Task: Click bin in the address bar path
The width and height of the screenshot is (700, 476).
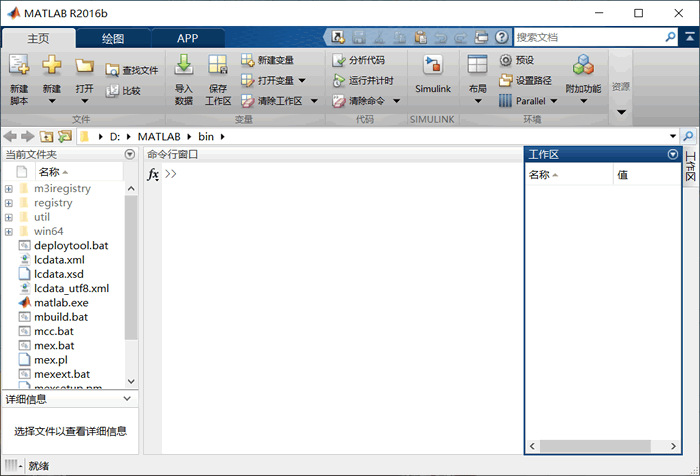Action: tap(206, 137)
